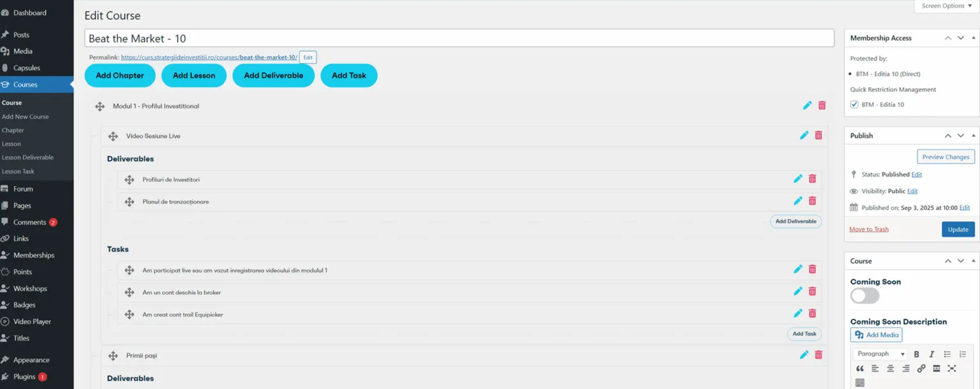The width and height of the screenshot is (980, 389).
Task: Click Move to Trash link
Action: click(x=868, y=229)
